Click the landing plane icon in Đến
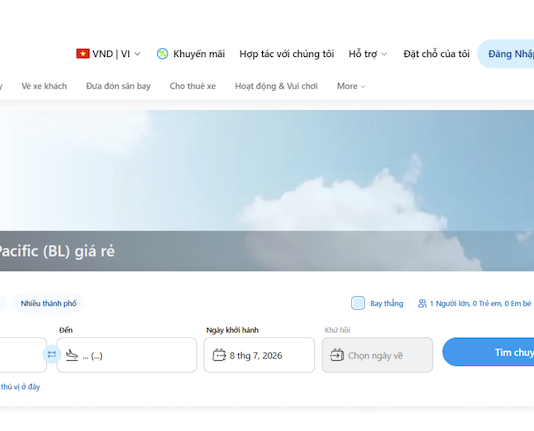Screen dimensions: 534x431 [72, 355]
